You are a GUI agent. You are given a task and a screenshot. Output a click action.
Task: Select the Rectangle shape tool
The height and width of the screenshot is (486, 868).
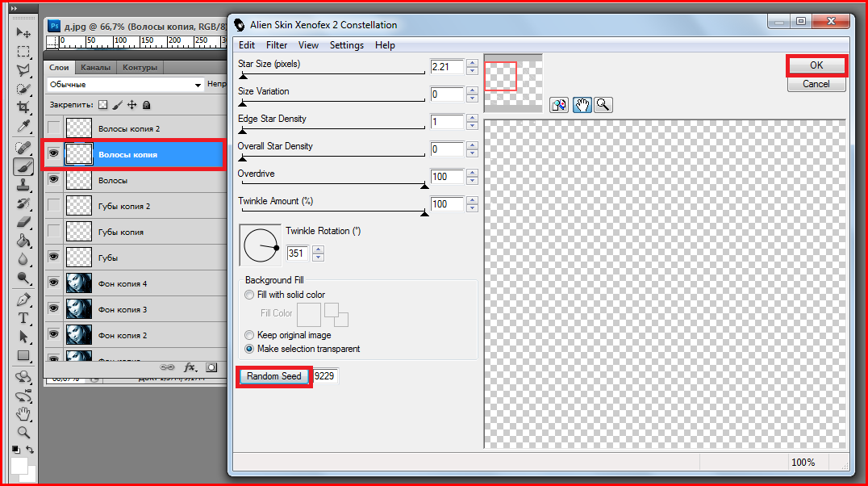pos(23,355)
